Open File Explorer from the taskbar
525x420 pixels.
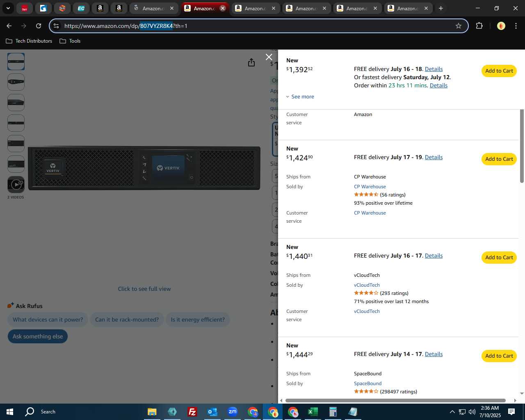coord(152,412)
